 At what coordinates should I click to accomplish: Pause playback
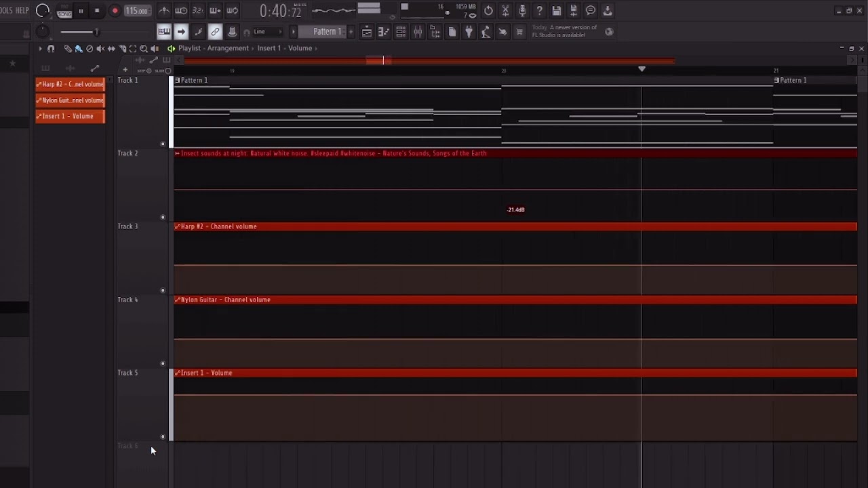point(81,11)
